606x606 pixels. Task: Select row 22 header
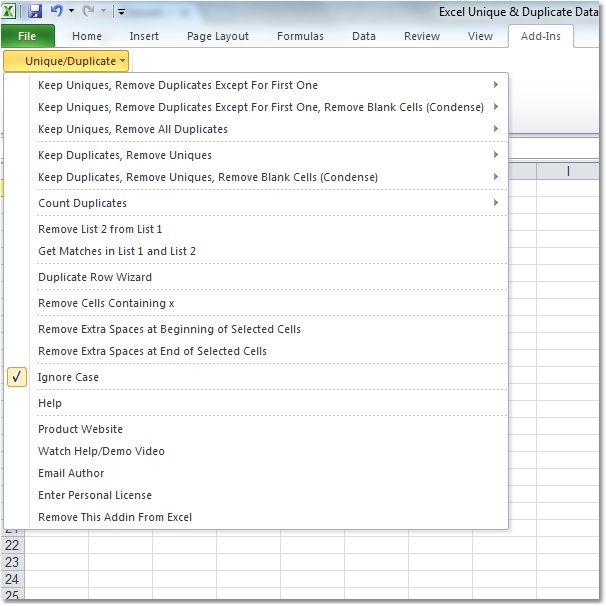pyautogui.click(x=12, y=545)
